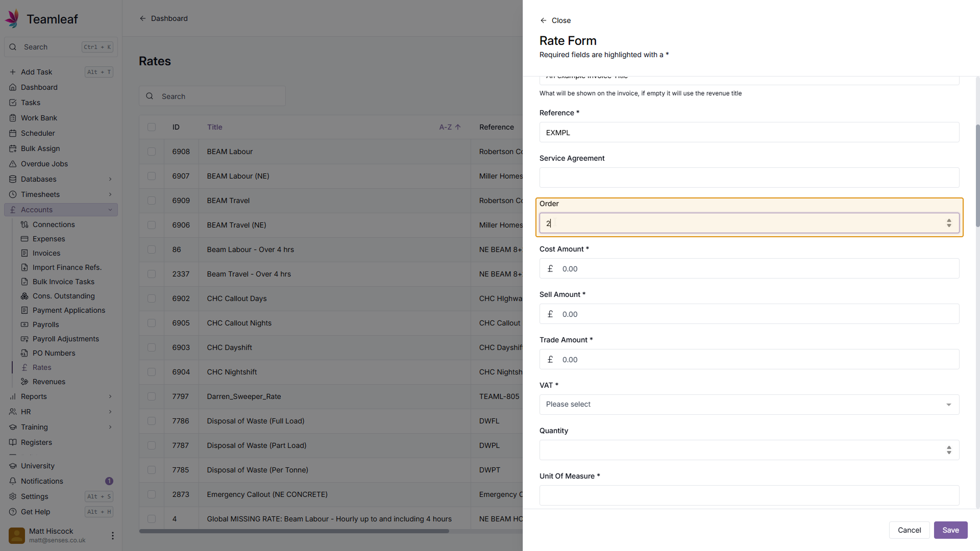
Task: Toggle the select-all checkbox in table header
Action: click(x=152, y=127)
